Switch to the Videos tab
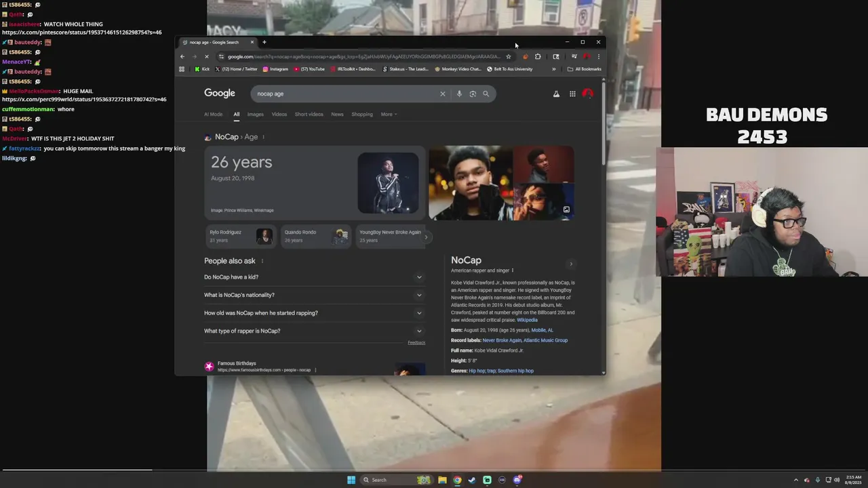868x488 pixels. pyautogui.click(x=279, y=114)
